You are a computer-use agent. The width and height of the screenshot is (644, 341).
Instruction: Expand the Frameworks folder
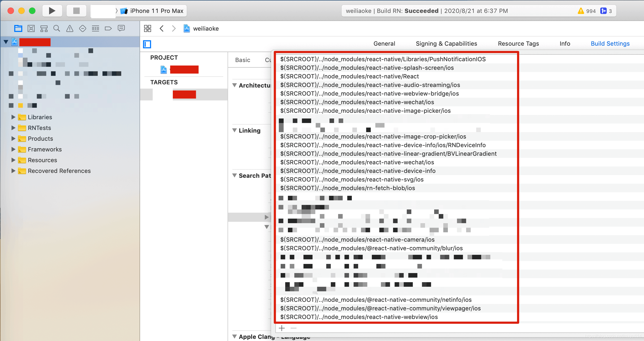coord(13,149)
